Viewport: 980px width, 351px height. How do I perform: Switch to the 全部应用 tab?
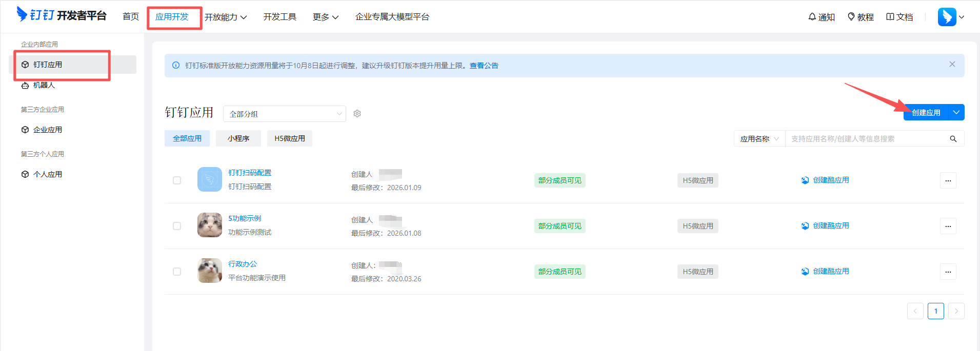(187, 138)
